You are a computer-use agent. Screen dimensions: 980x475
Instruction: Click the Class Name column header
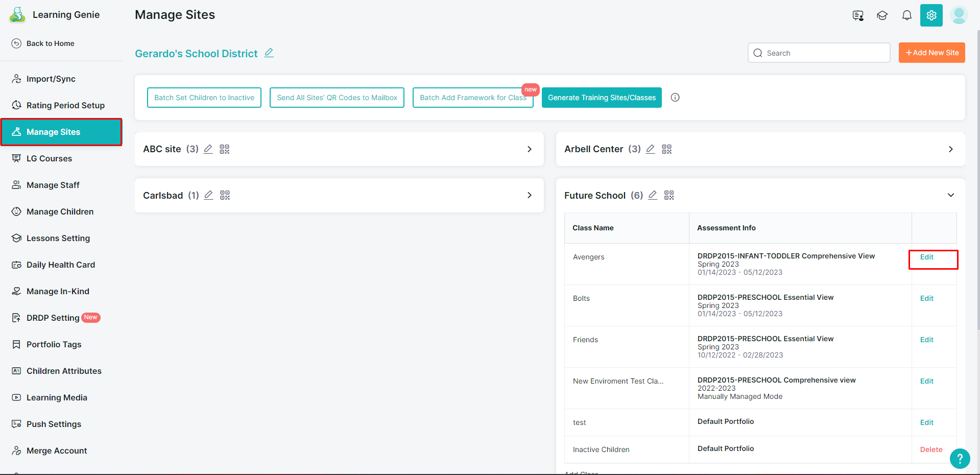click(593, 228)
